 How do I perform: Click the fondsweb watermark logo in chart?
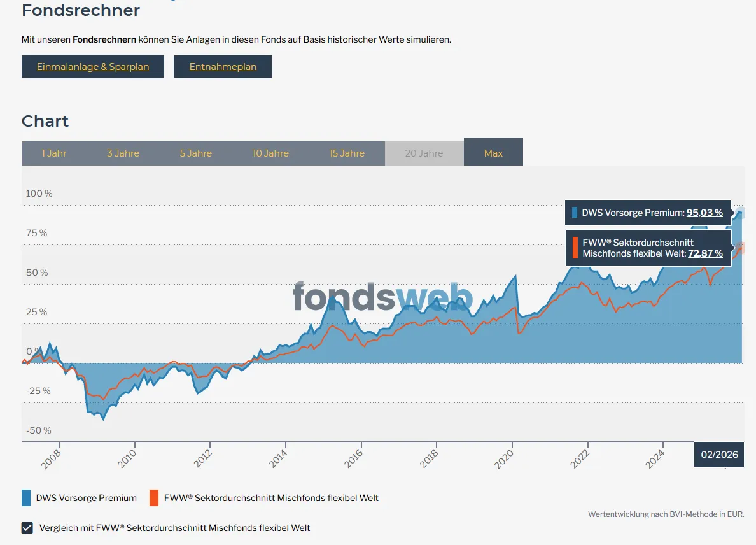click(382, 298)
